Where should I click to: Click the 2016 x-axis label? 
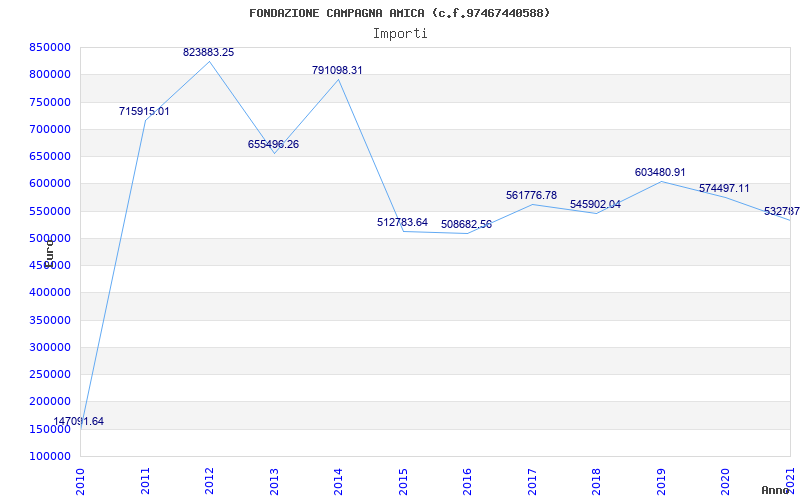click(467, 482)
